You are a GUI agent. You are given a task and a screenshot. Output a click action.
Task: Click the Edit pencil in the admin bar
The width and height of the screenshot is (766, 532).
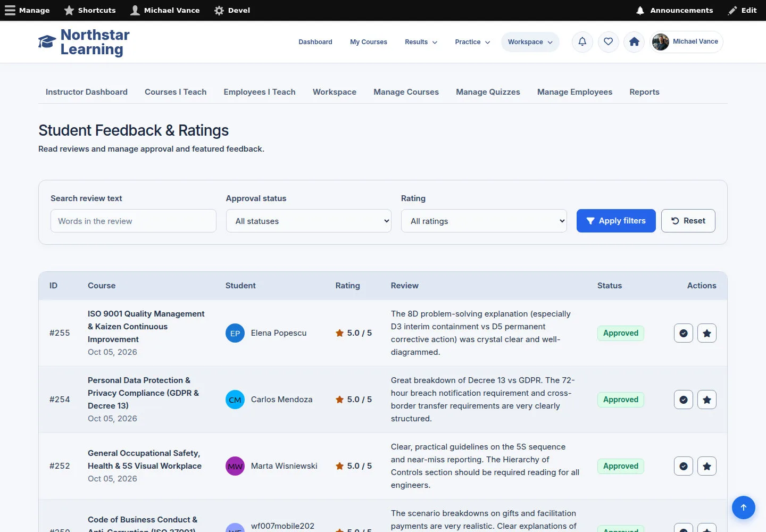point(743,10)
